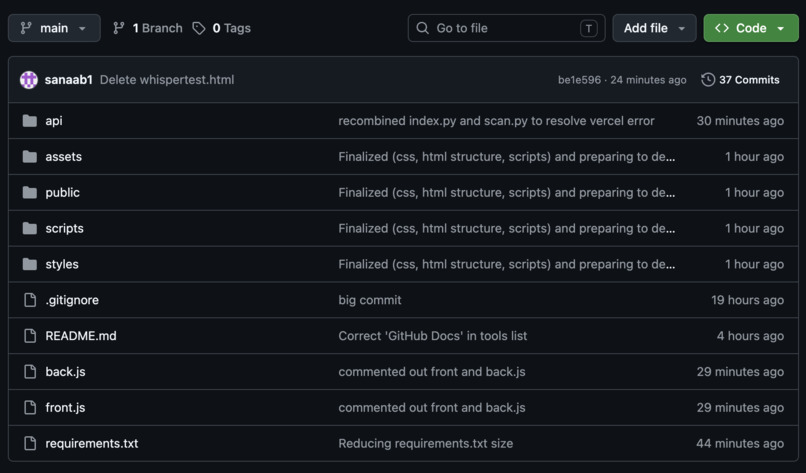
Task: Open Reducing requirements.txt size commit
Action: [x=426, y=443]
